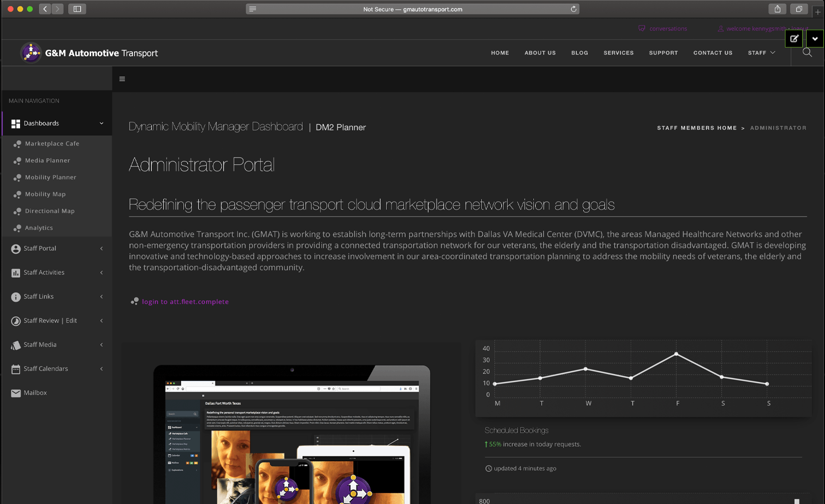Toggle the Safari sidebar button

click(77, 9)
